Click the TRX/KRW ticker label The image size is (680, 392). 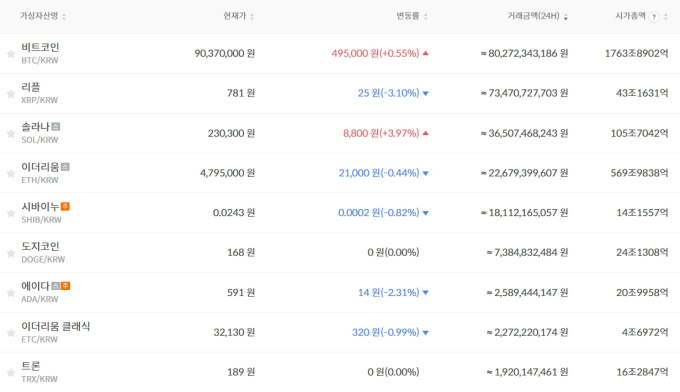[39, 379]
